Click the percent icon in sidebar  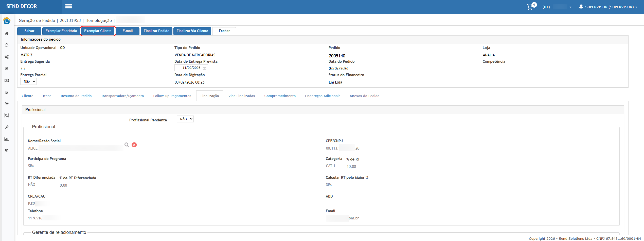7,151
